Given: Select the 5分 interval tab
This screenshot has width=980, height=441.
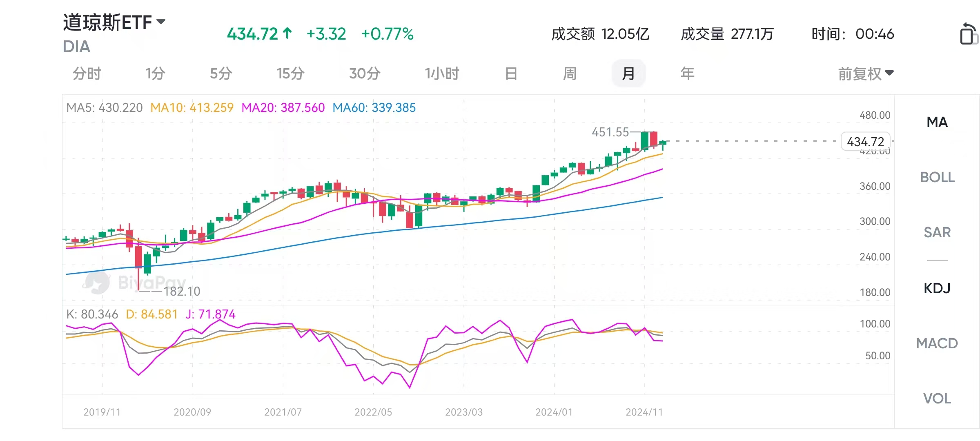Looking at the screenshot, I should [221, 74].
